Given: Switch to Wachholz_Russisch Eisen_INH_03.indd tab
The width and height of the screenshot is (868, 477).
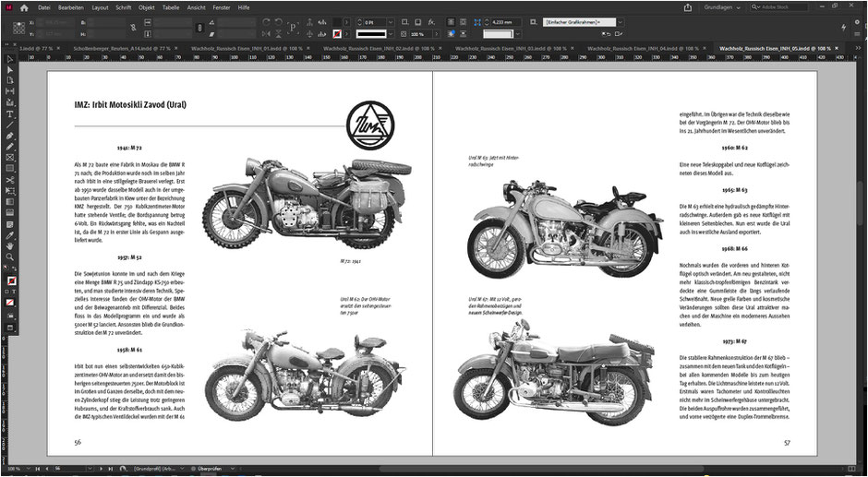Looking at the screenshot, I should click(511, 48).
